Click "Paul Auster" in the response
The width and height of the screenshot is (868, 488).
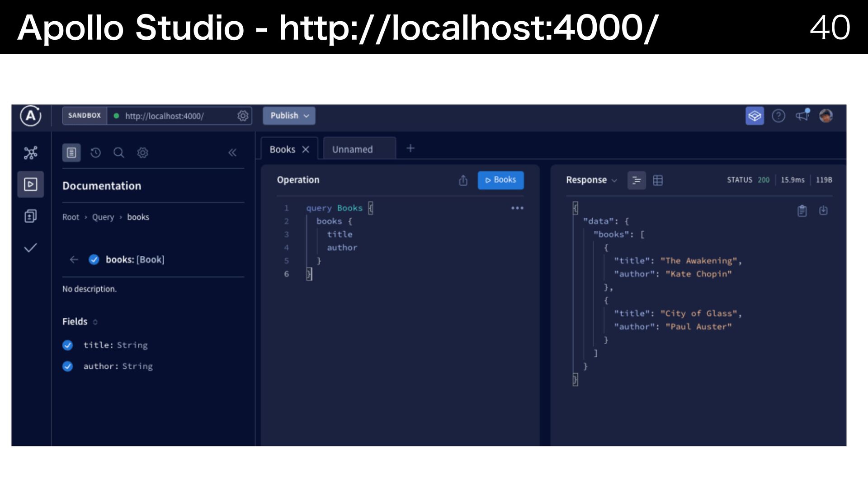(698, 327)
